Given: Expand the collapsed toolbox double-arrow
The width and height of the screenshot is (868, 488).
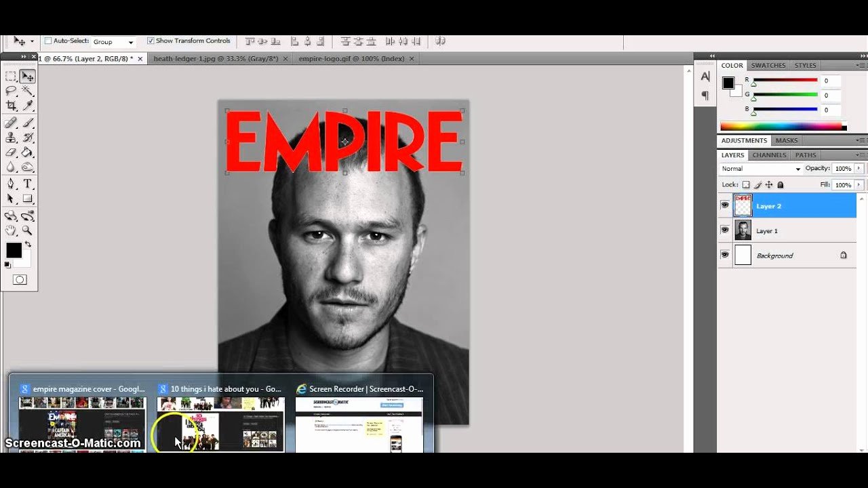Looking at the screenshot, I should point(24,56).
